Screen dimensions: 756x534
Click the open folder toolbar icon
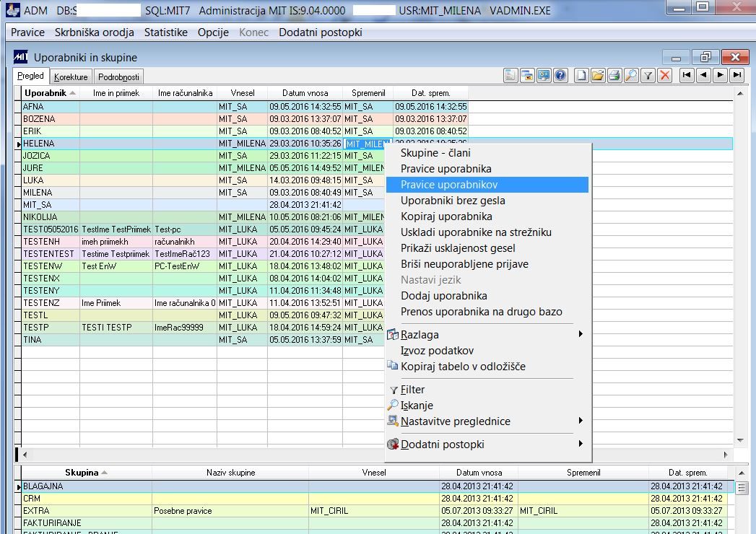[x=597, y=75]
